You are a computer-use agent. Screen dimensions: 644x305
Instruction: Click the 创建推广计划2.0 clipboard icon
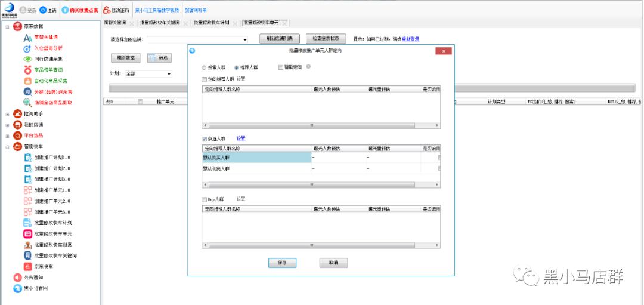(27, 168)
